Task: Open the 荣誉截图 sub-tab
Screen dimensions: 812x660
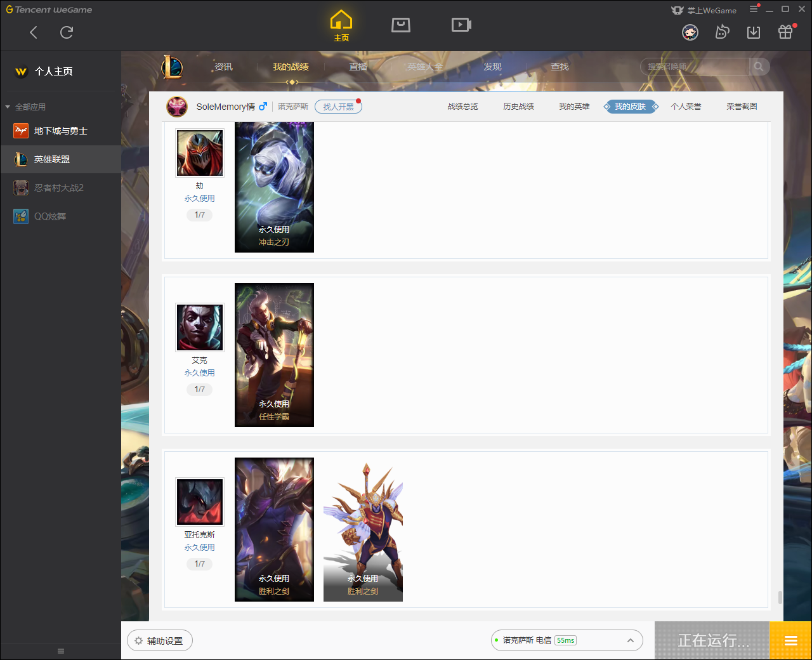Action: pos(742,107)
